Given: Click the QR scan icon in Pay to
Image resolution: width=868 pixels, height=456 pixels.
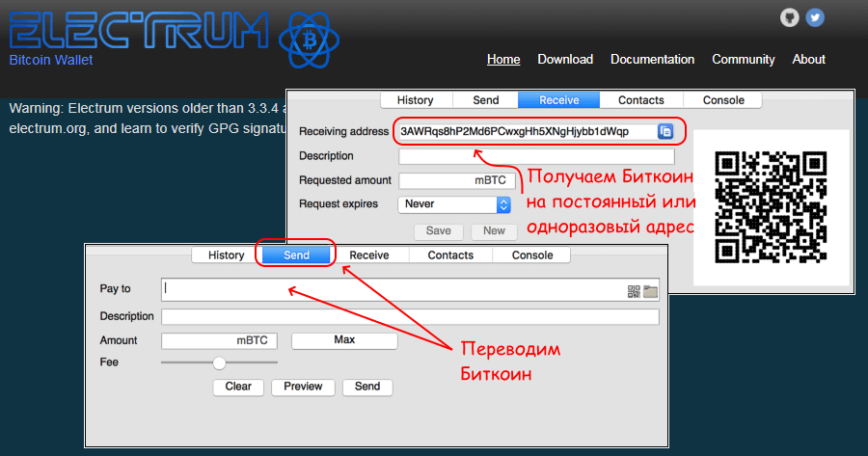Looking at the screenshot, I should [634, 291].
